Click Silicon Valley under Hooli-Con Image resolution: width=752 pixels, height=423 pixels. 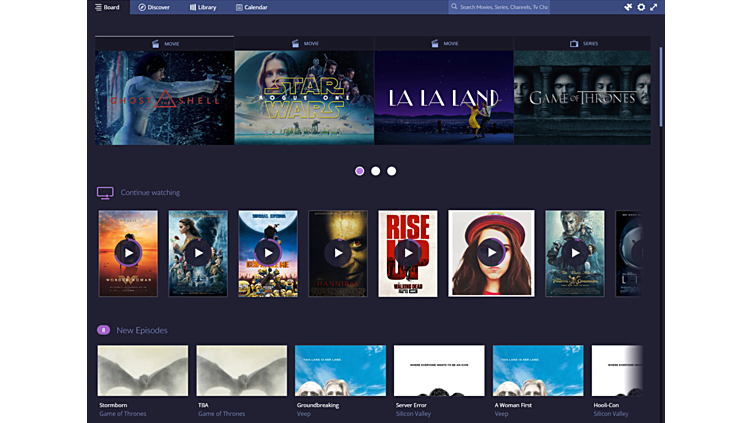point(611,414)
